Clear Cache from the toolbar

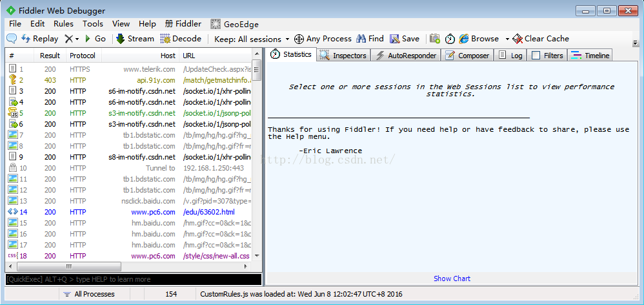click(541, 39)
